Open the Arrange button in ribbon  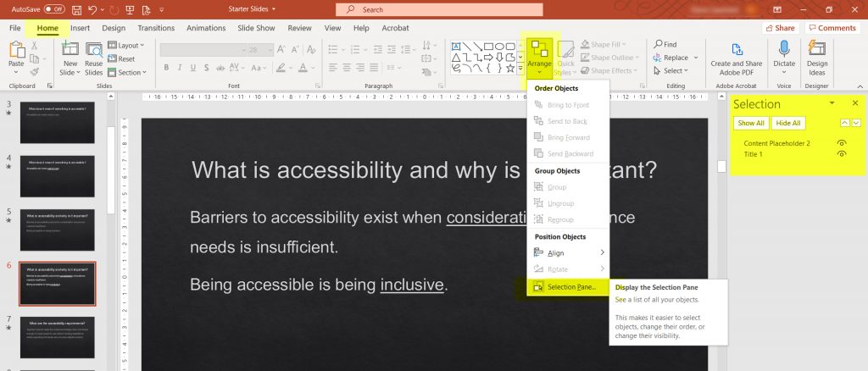tap(539, 58)
